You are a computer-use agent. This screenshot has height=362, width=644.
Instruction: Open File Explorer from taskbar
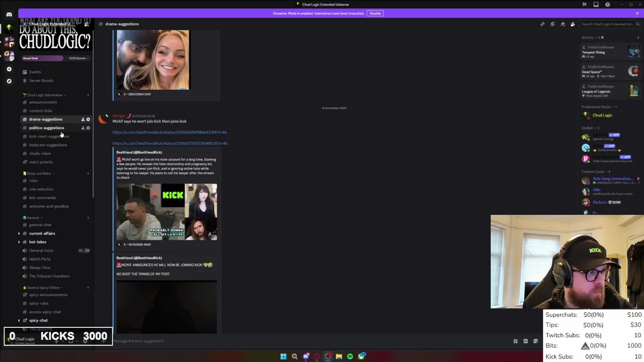click(x=339, y=356)
